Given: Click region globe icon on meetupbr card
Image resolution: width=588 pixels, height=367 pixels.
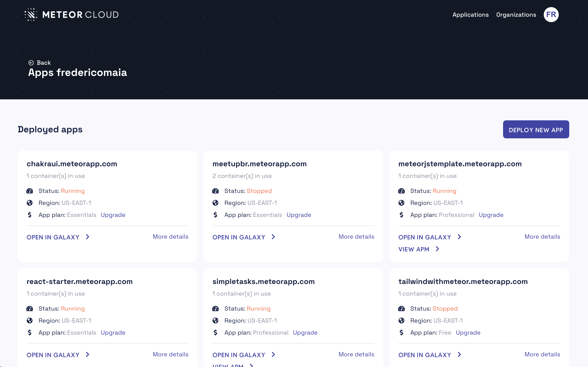Looking at the screenshot, I should point(215,203).
